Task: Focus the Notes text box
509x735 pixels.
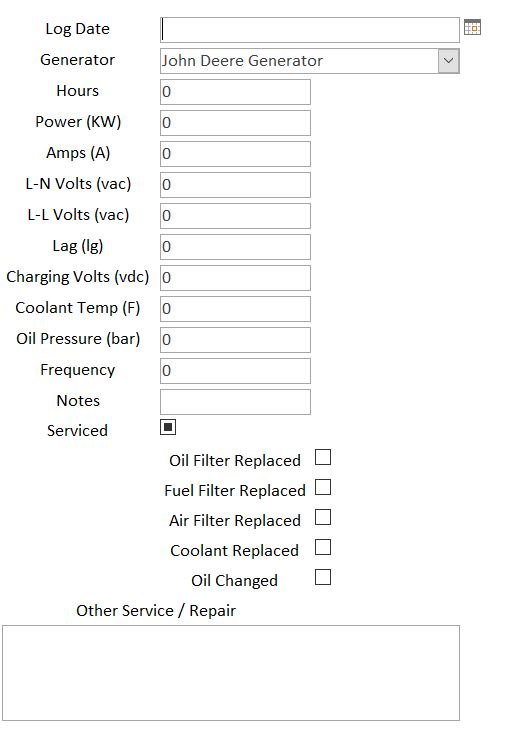Action: 235,402
